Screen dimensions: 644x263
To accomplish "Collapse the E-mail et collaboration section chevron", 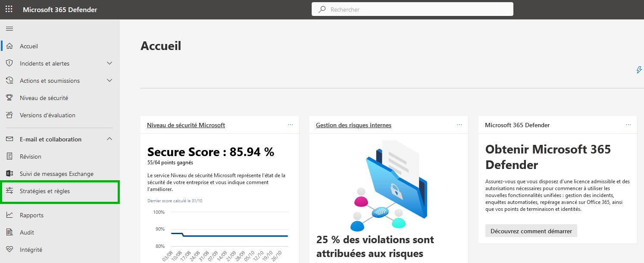I will [109, 139].
